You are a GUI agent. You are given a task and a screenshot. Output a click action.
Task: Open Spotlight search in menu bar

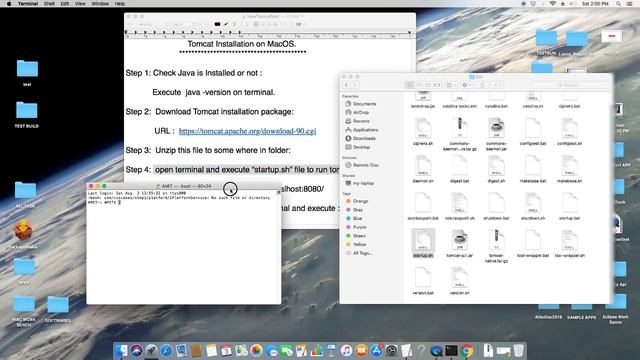619,4
